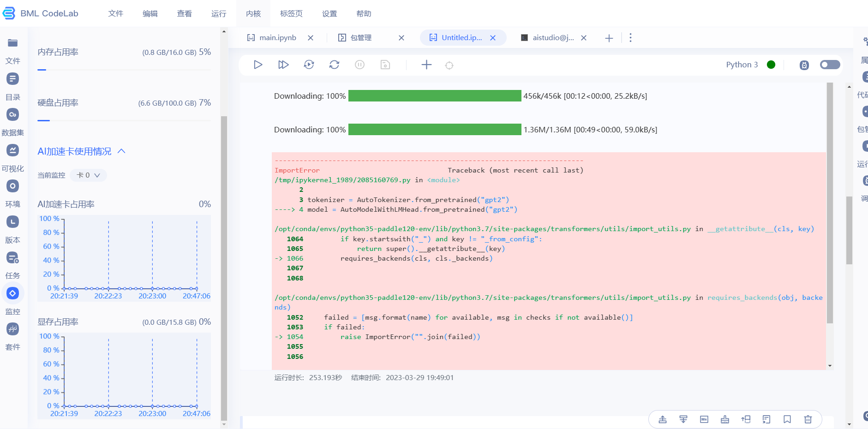Close the 包管理 tab

pos(401,38)
